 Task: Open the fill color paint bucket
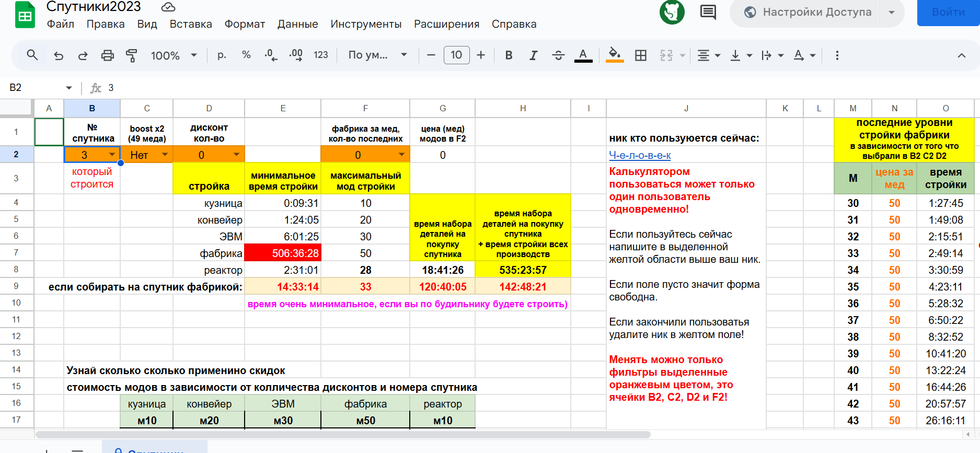click(615, 55)
